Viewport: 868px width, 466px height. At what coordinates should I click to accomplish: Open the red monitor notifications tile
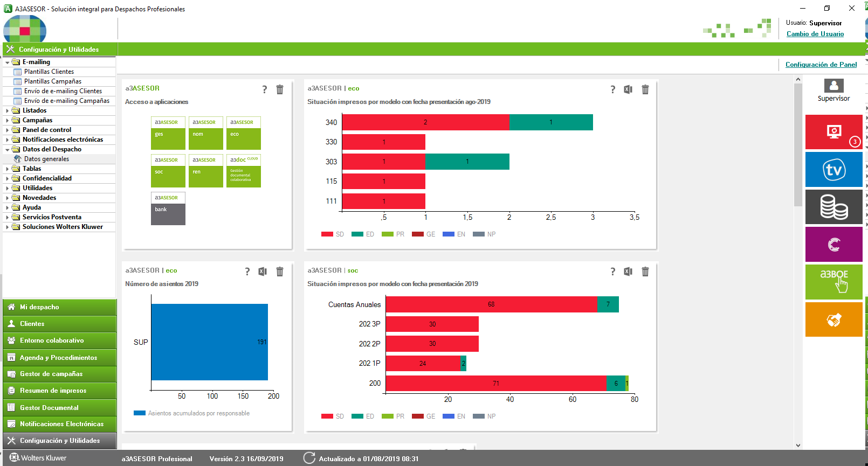[833, 132]
